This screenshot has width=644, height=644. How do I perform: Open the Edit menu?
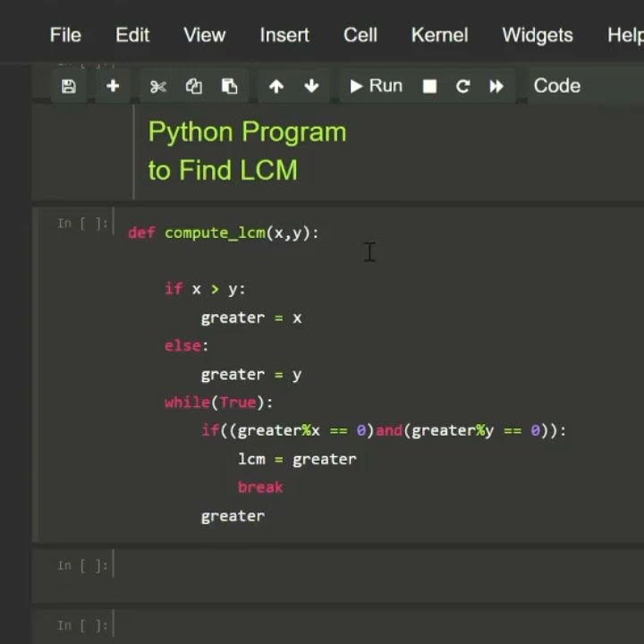132,35
